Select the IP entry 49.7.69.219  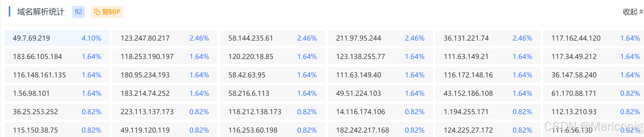point(57,38)
